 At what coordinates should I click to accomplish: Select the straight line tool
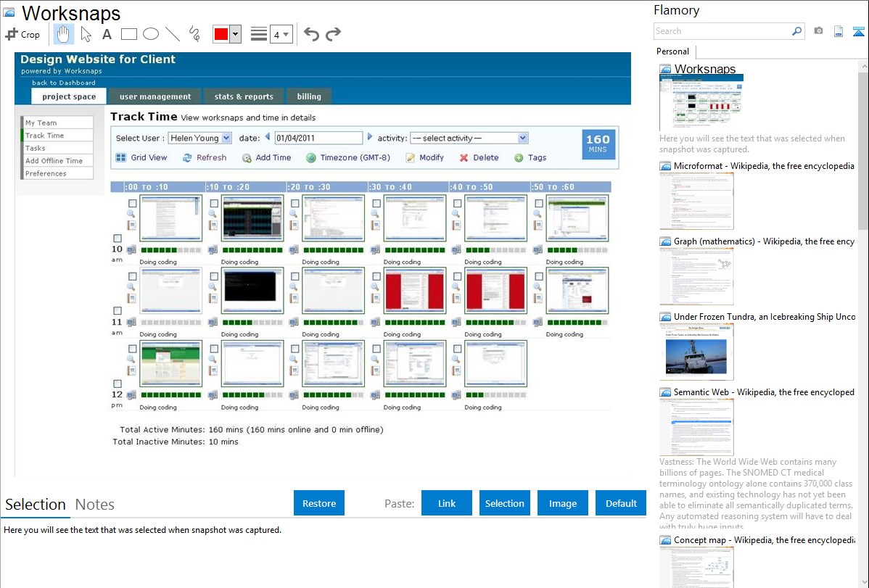tap(173, 34)
